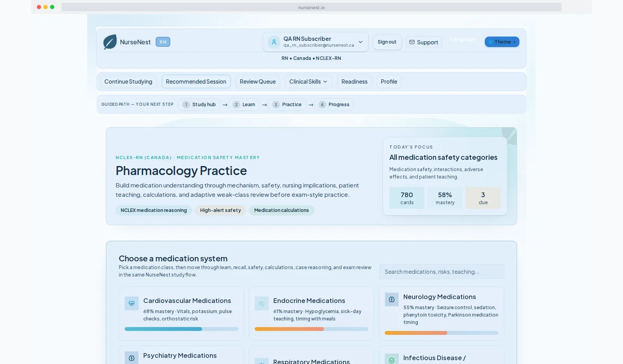This screenshot has height=364, width=623.
Task: Click the Neurology mastery progress bar
Action: point(442,333)
